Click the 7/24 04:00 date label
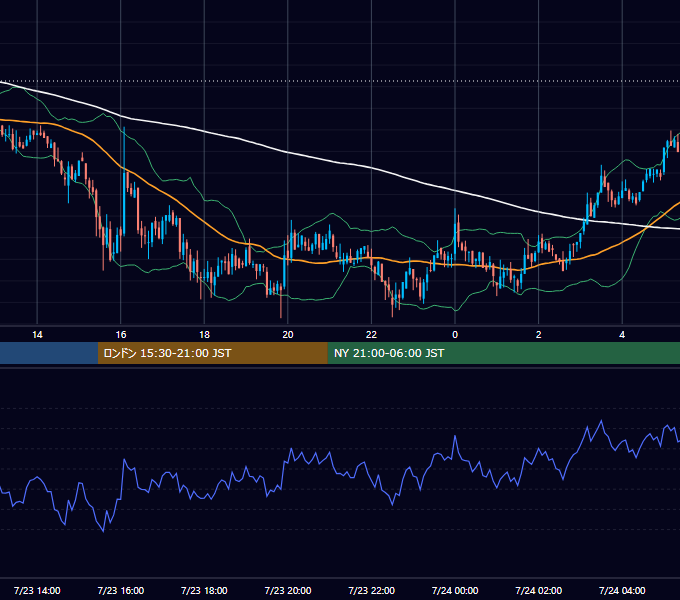 (x=622, y=590)
